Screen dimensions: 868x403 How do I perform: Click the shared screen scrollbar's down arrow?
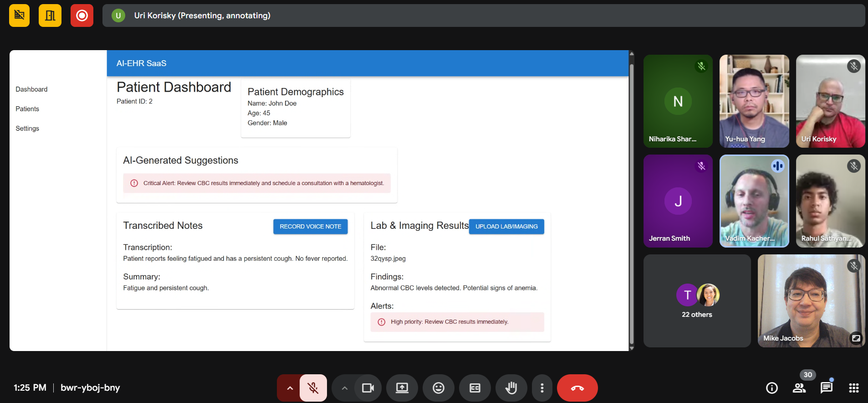pyautogui.click(x=632, y=348)
